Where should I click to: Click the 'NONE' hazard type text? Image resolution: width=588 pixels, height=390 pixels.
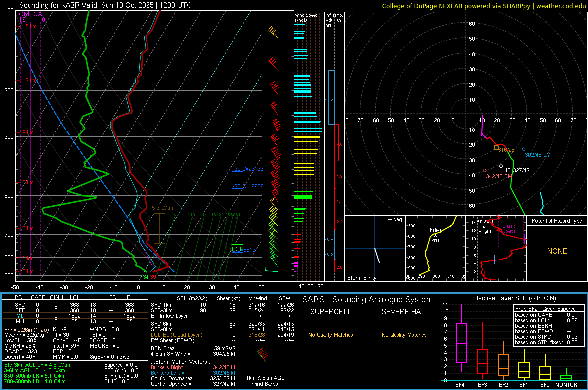(557, 251)
